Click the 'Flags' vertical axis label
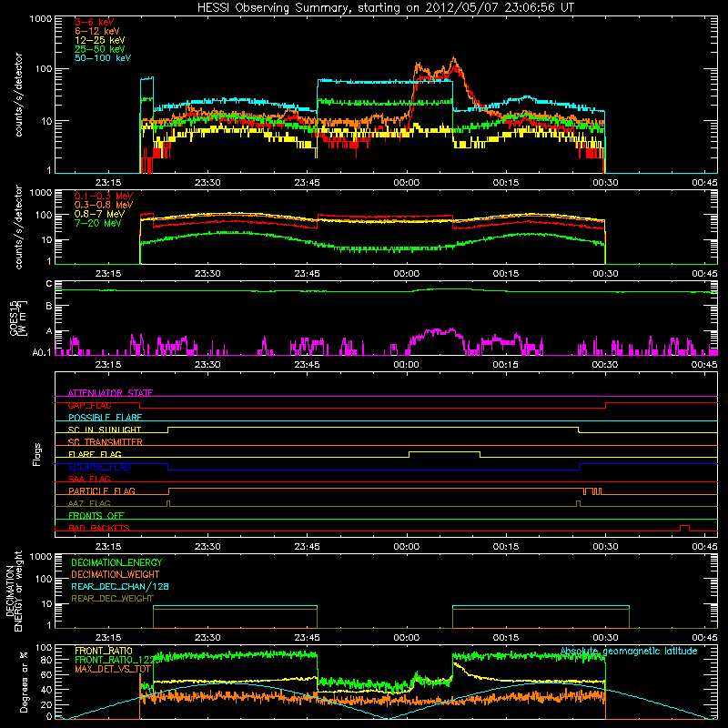Screen dimensions: 728x728 [x=37, y=454]
